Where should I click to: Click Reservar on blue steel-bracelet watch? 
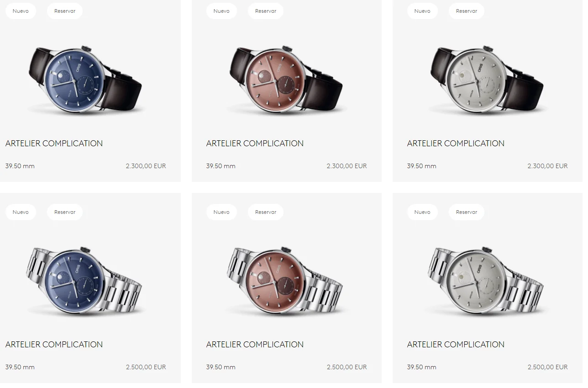tap(65, 212)
